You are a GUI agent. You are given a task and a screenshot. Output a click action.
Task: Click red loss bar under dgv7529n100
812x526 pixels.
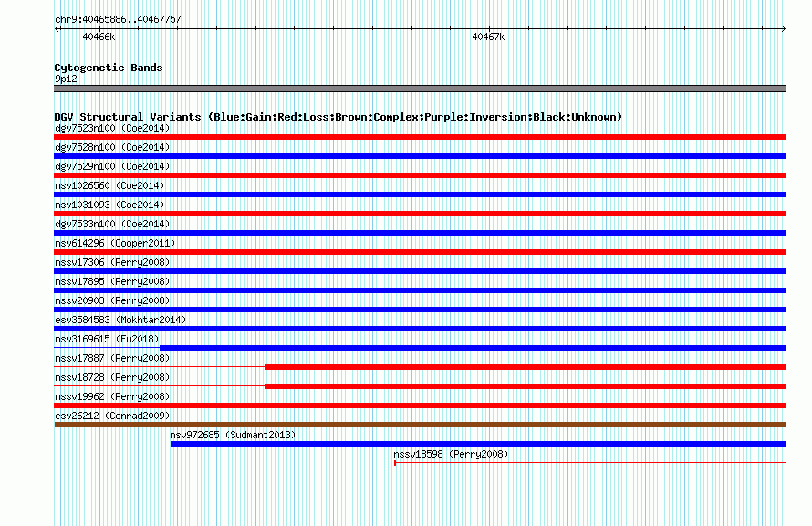pos(420,175)
